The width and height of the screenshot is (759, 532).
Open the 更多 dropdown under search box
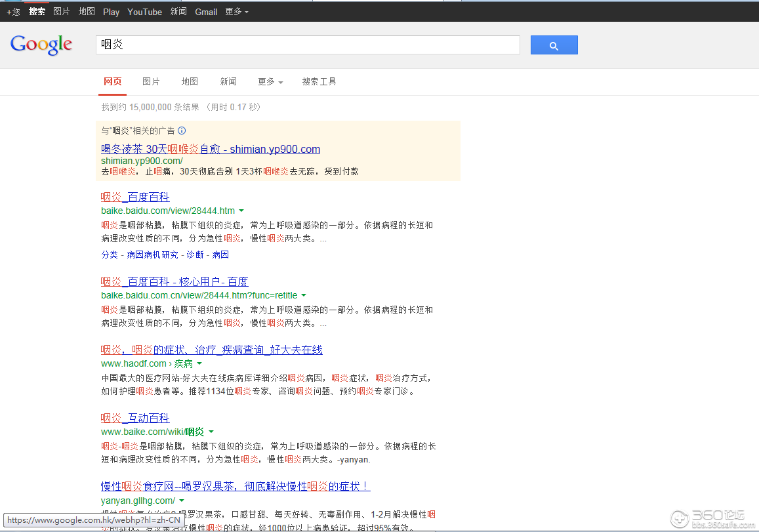[270, 82]
